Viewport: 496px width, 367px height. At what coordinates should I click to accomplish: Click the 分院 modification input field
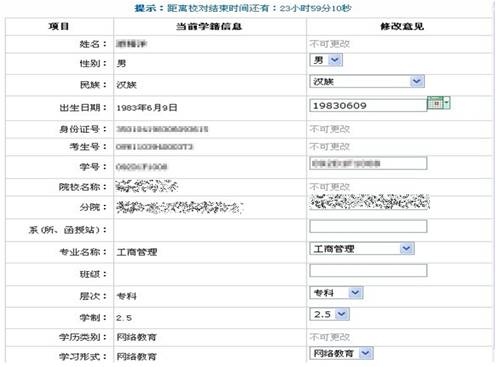pos(369,202)
